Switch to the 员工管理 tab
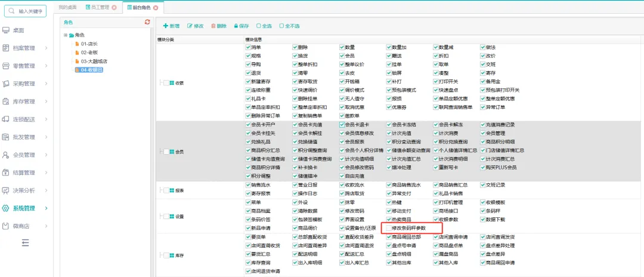The height and width of the screenshot is (277, 644). tap(101, 7)
